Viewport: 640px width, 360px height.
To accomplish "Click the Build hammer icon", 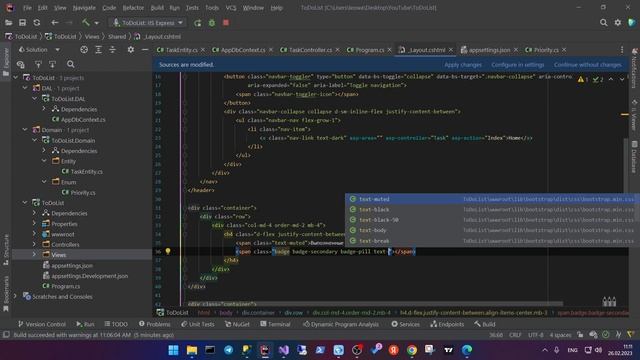I will coord(86,23).
